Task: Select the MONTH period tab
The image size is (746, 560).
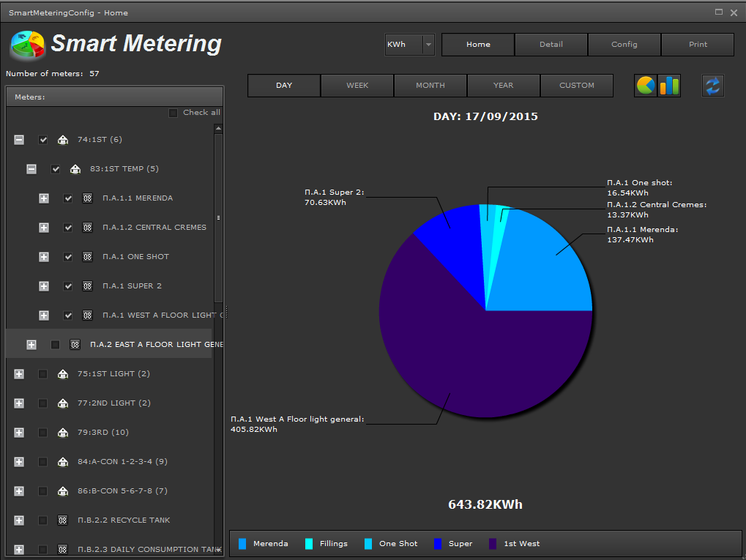Action: tap(430, 86)
